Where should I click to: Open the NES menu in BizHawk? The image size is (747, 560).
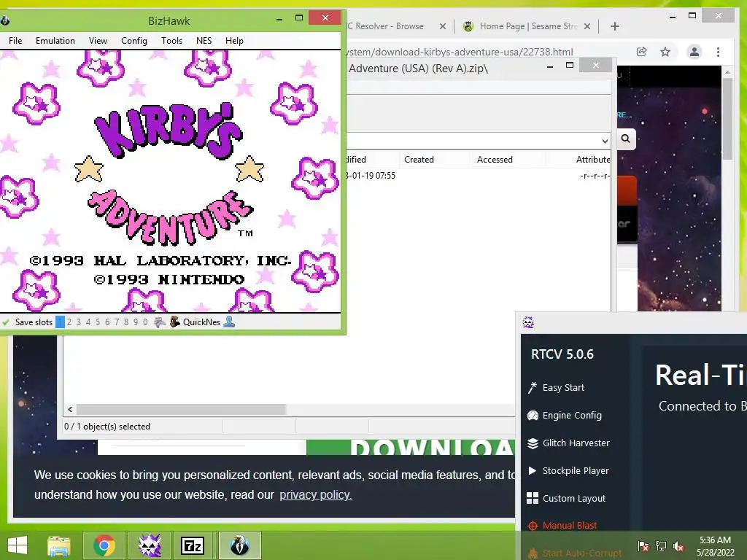[x=204, y=41]
